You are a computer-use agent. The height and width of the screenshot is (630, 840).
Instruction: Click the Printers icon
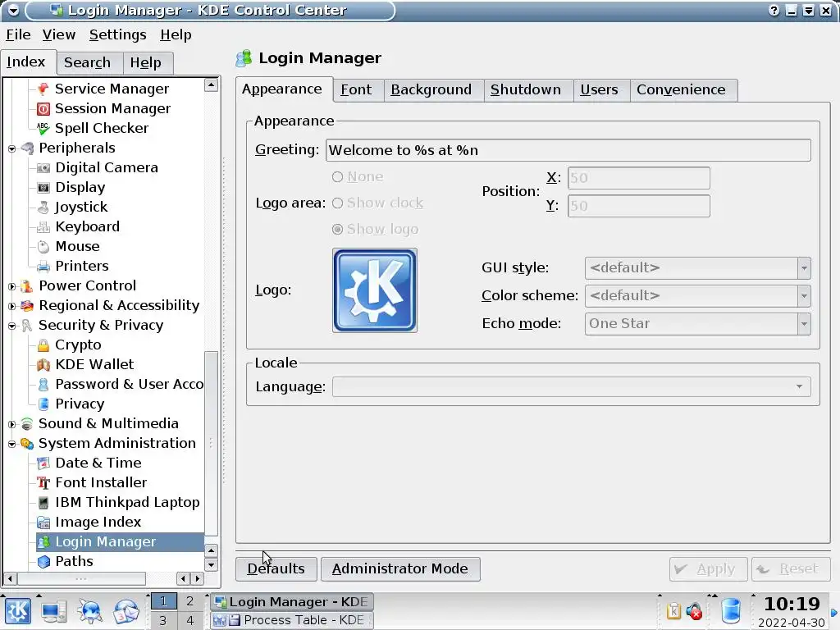pyautogui.click(x=43, y=267)
